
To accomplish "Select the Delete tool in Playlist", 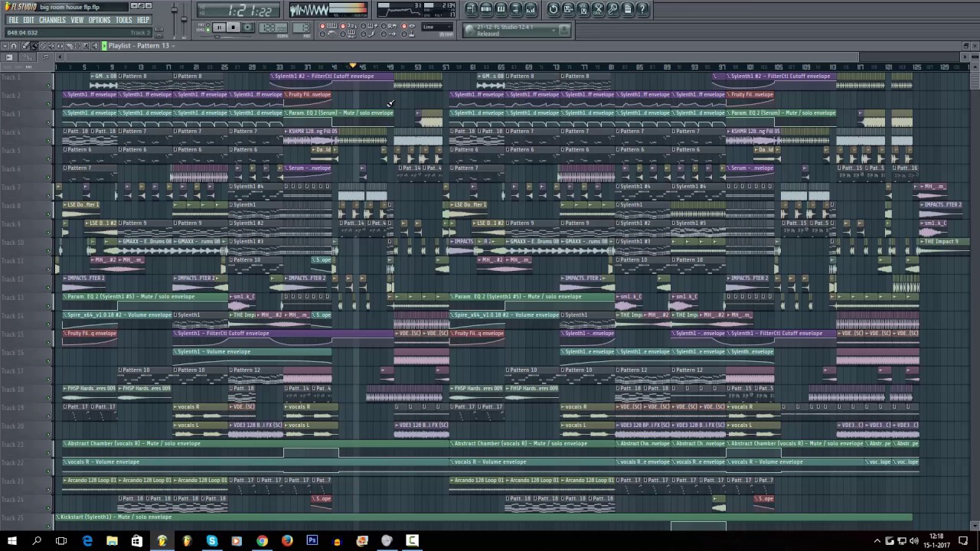I will [x=43, y=46].
